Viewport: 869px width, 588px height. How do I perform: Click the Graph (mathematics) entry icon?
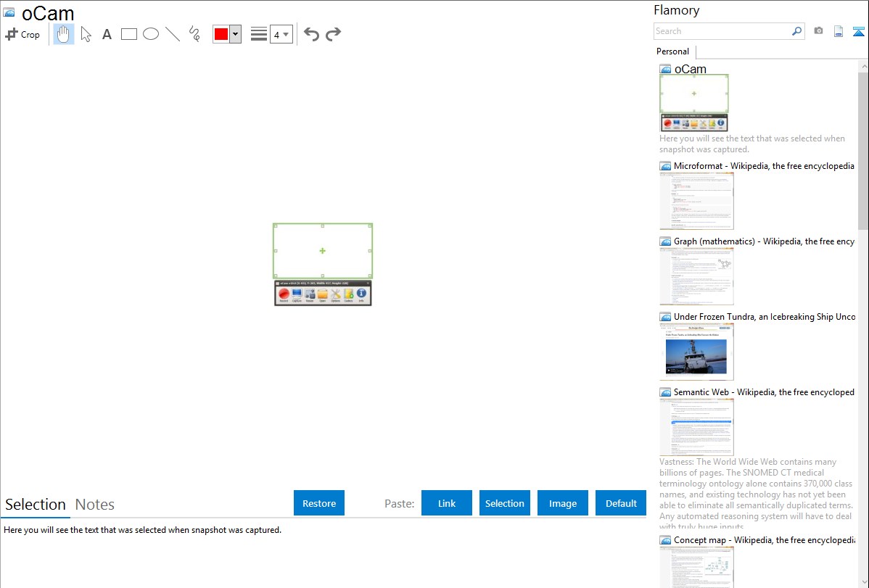(x=666, y=241)
